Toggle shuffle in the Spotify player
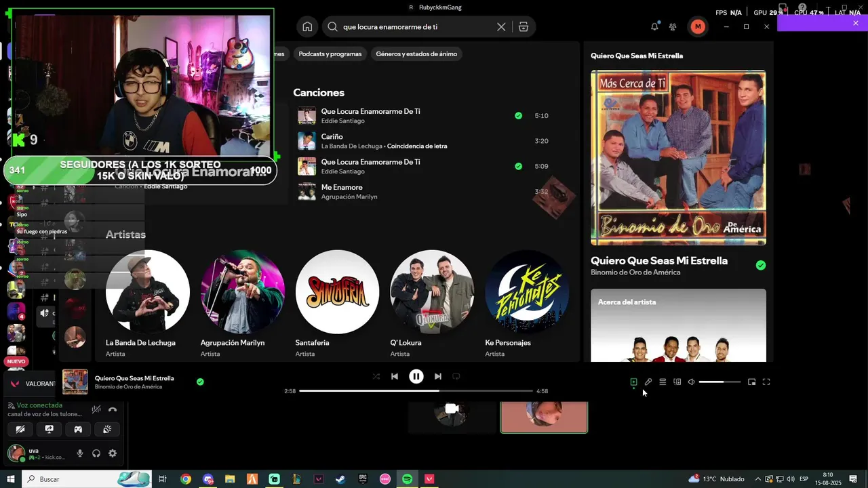This screenshot has width=868, height=488. tap(376, 376)
